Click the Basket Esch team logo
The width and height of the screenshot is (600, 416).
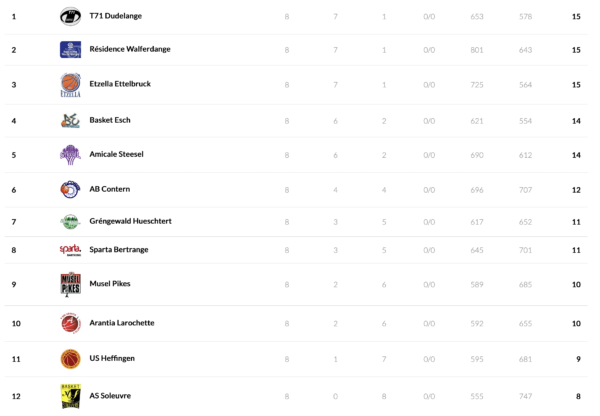click(x=70, y=120)
